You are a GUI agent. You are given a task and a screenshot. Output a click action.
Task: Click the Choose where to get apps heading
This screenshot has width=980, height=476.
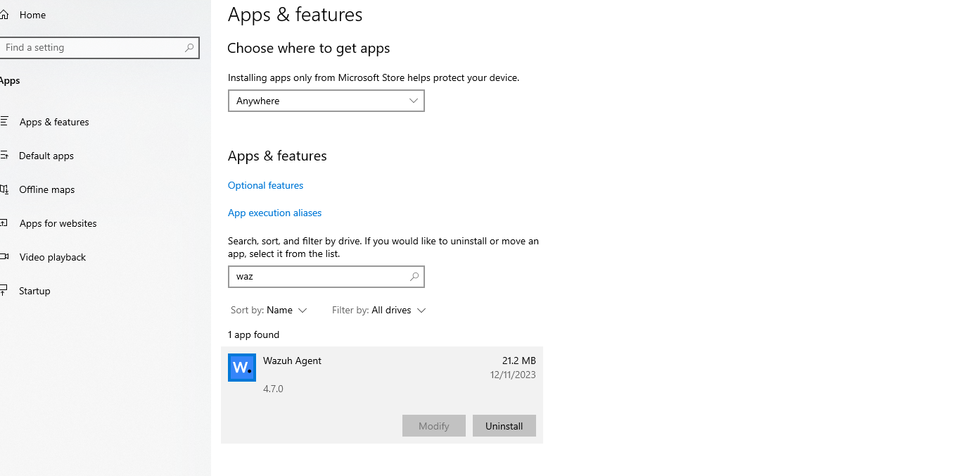click(x=309, y=49)
